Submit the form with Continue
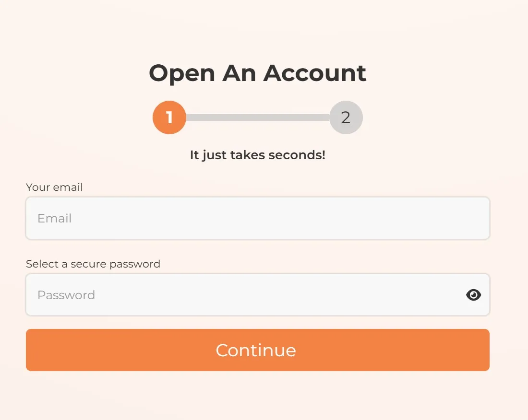The image size is (528, 420). (257, 350)
